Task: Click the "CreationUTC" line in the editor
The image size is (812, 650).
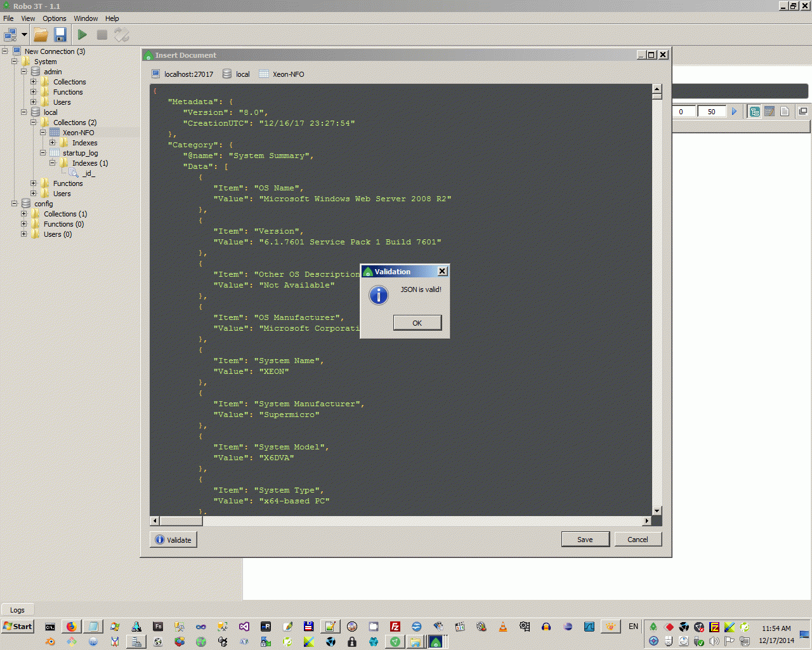Action: [269, 123]
